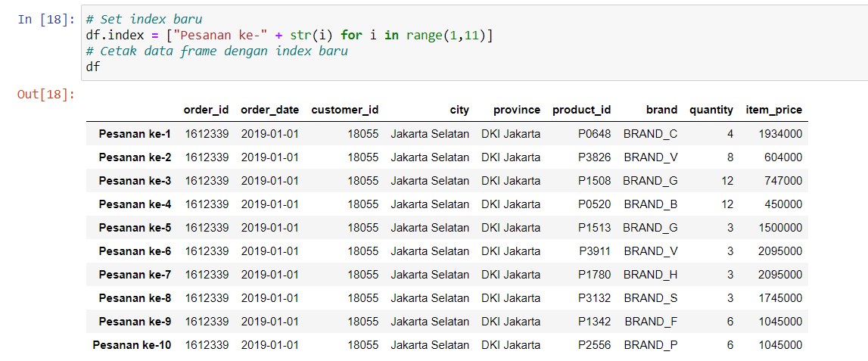
Task: Click the BRAND_C cell
Action: tap(651, 133)
